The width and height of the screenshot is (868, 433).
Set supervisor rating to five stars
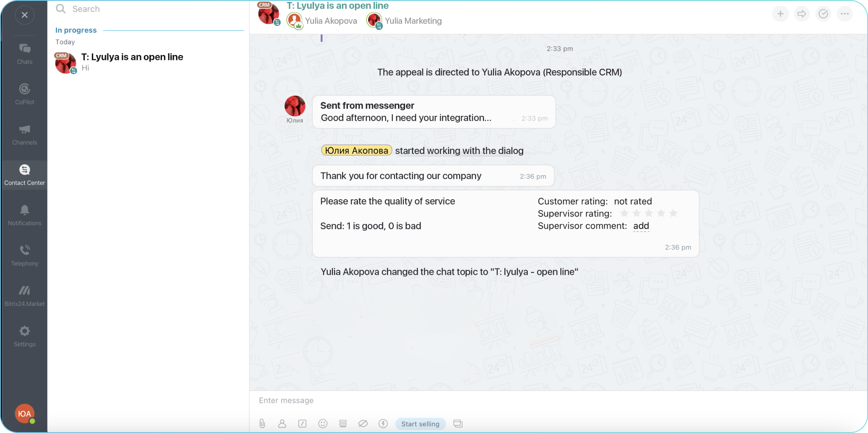(673, 214)
